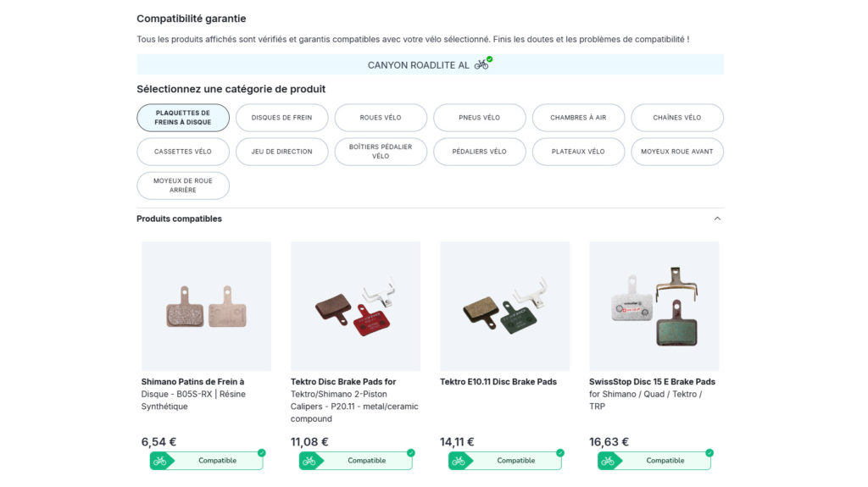Collapse the Produits compatibles section
This screenshot has width=868, height=487.
point(717,219)
